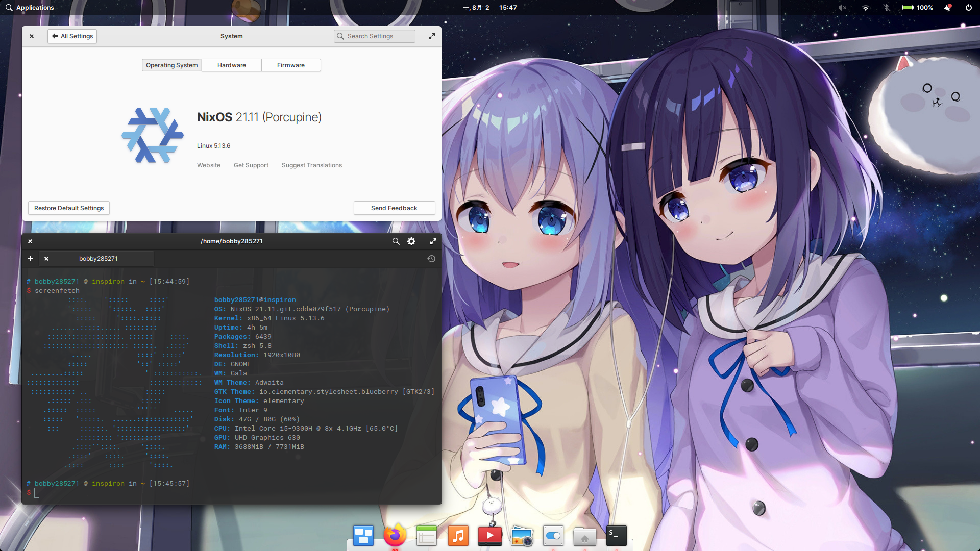Click the Send Feedback button
Viewport: 980px width, 551px height.
[394, 208]
